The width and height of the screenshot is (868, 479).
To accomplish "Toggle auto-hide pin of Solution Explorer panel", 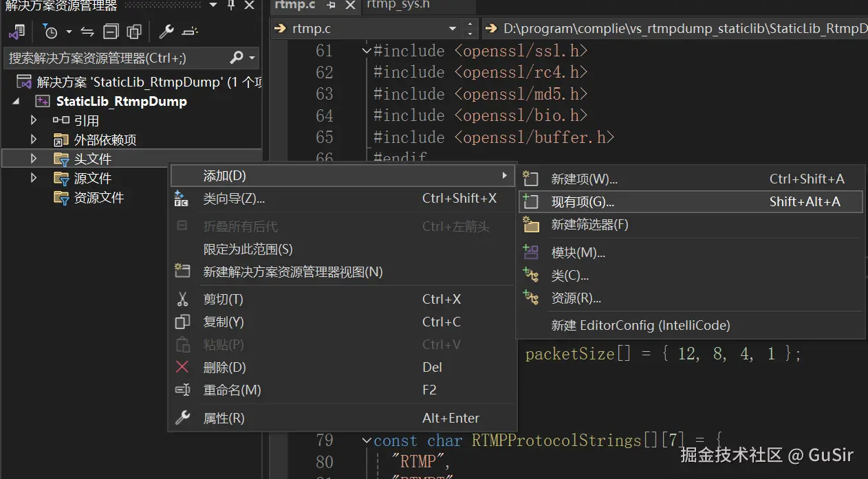I will pos(231,5).
